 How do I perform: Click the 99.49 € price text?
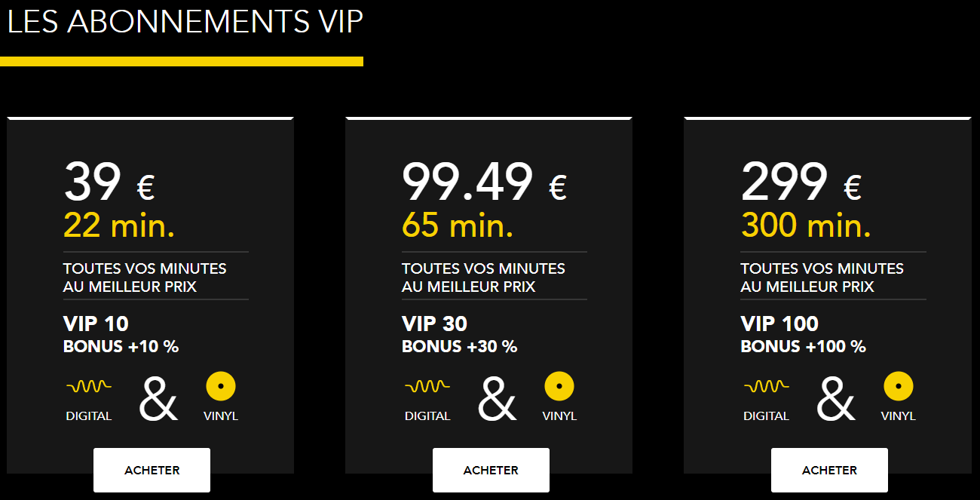pyautogui.click(x=484, y=183)
